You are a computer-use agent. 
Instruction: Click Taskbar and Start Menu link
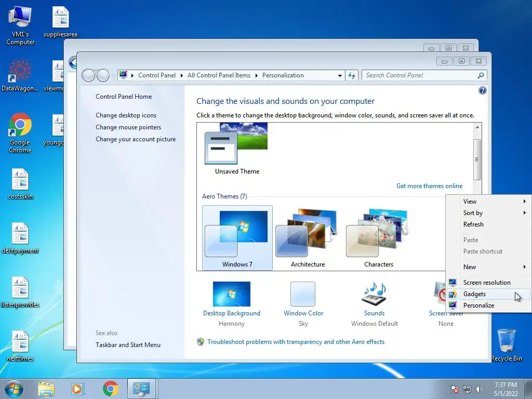pyautogui.click(x=128, y=345)
